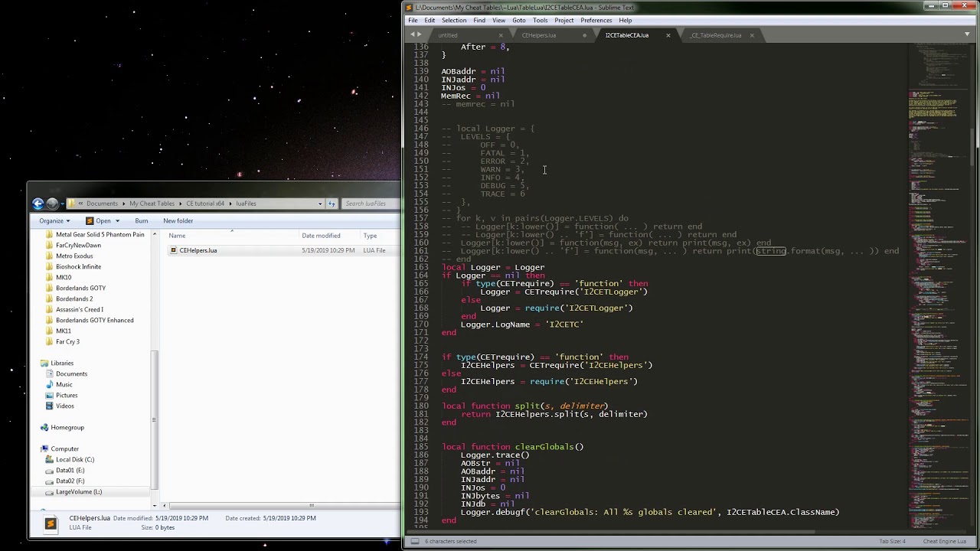Go forward in Explorer window
Image resolution: width=980 pixels, height=551 pixels.
pos(52,204)
